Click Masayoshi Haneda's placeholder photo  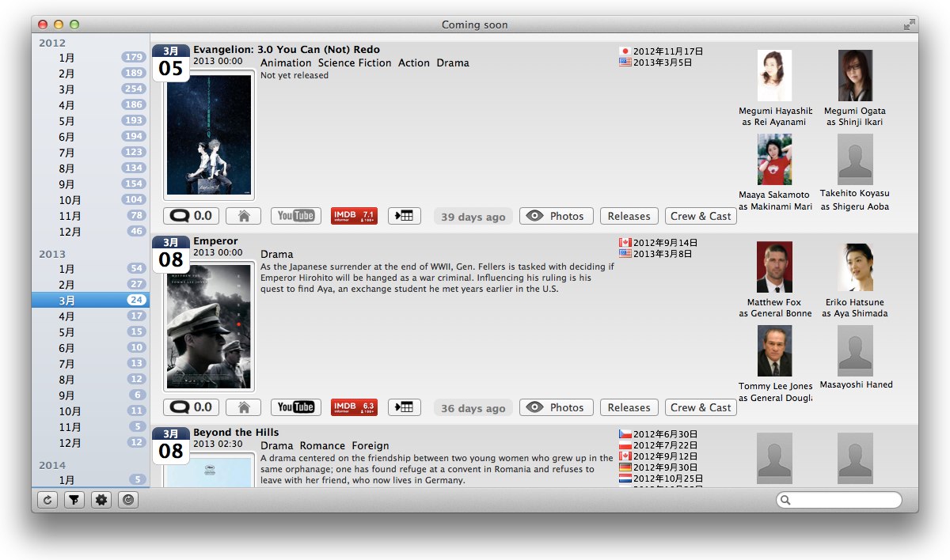(855, 351)
